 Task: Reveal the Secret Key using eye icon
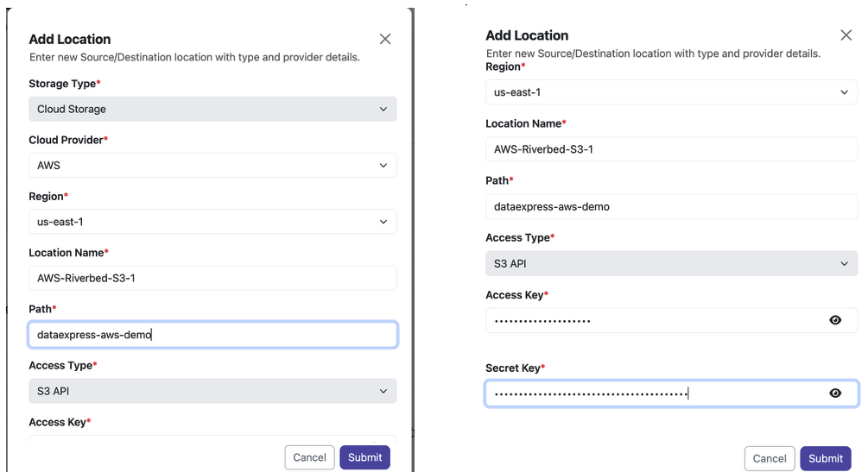point(835,393)
